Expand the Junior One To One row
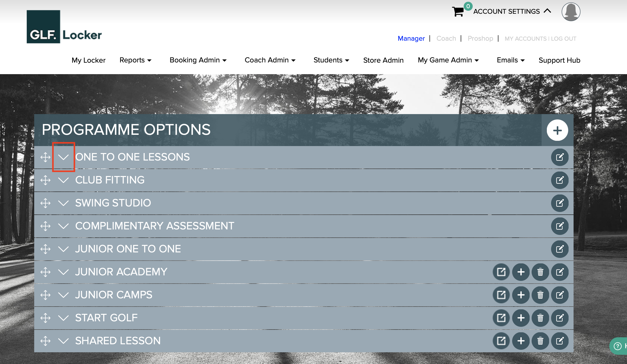This screenshot has height=364, width=627. pos(63,249)
